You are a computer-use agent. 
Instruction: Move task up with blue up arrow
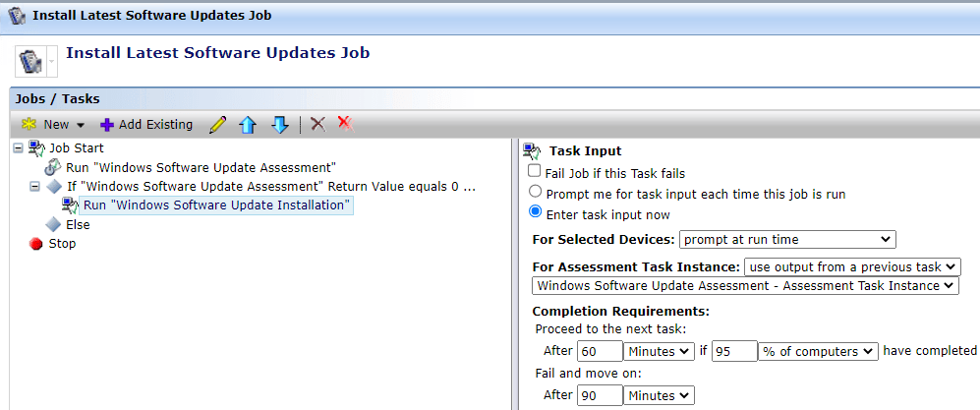(248, 125)
